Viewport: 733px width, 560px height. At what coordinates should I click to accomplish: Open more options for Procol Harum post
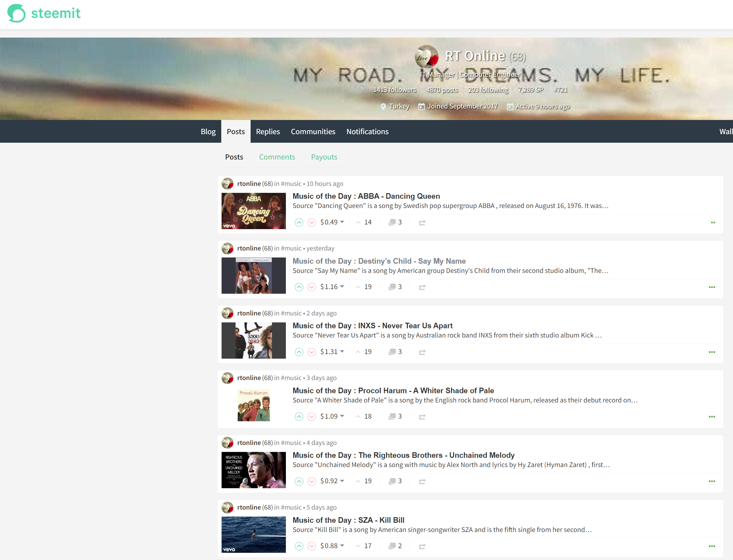(x=712, y=417)
